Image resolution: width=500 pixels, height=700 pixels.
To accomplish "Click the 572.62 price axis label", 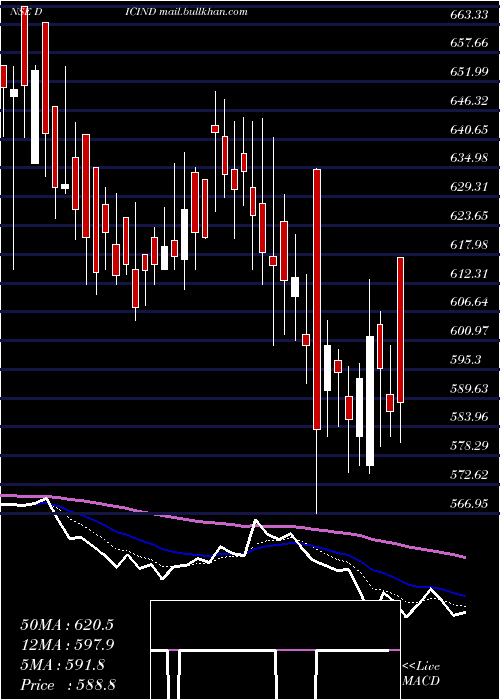I will (x=469, y=475).
